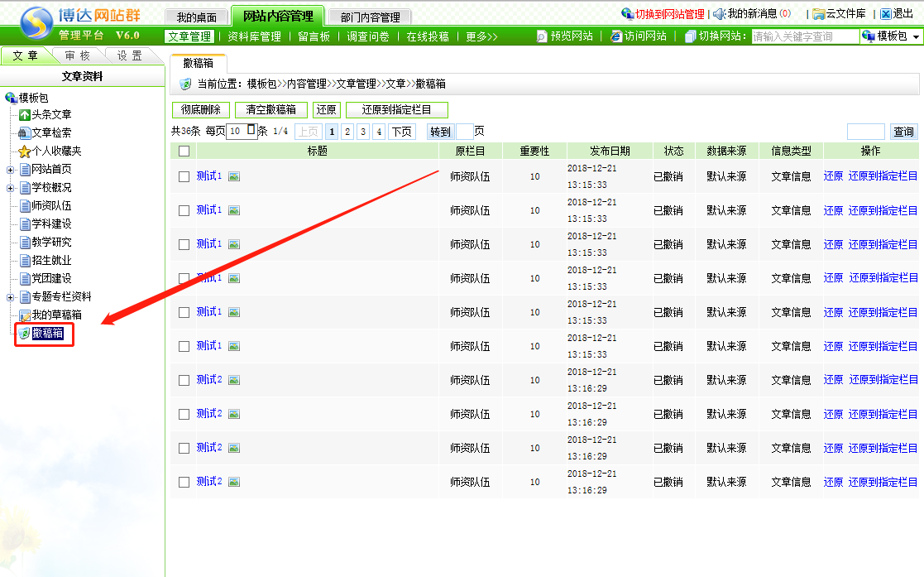Go to page 3 in pagination
This screenshot has width=924, height=577.
[x=363, y=132]
